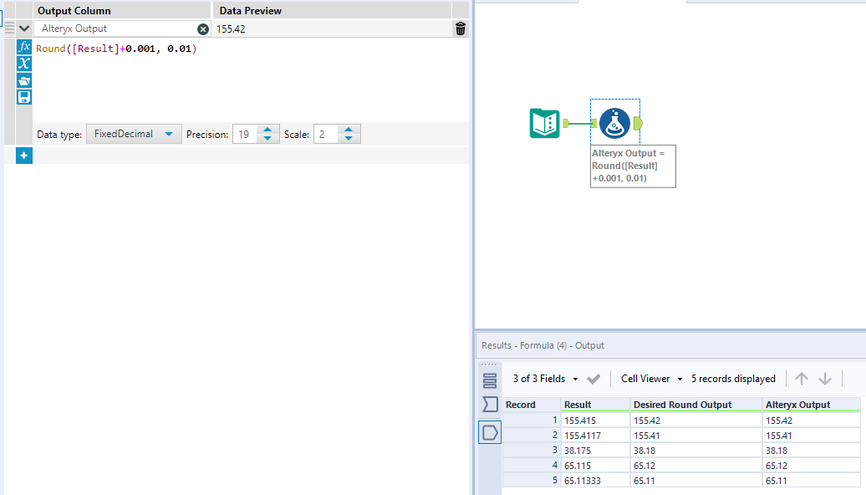The image size is (866, 495).
Task: Open the 3 of 3 Fields dropdown
Action: click(x=545, y=379)
